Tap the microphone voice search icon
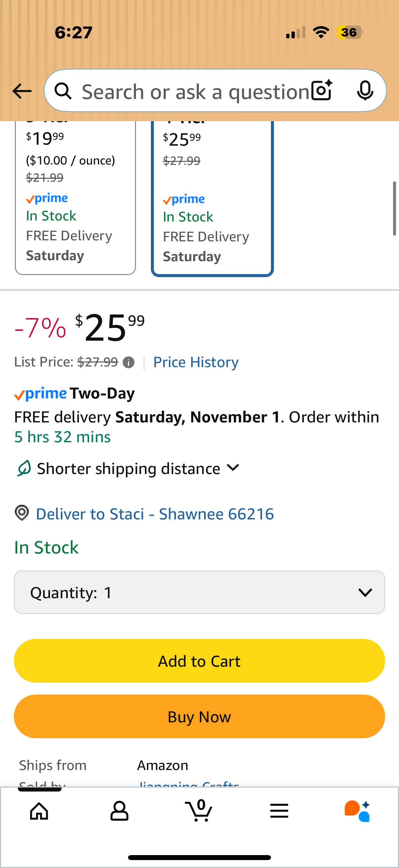Viewport: 399px width, 868px height. [365, 90]
